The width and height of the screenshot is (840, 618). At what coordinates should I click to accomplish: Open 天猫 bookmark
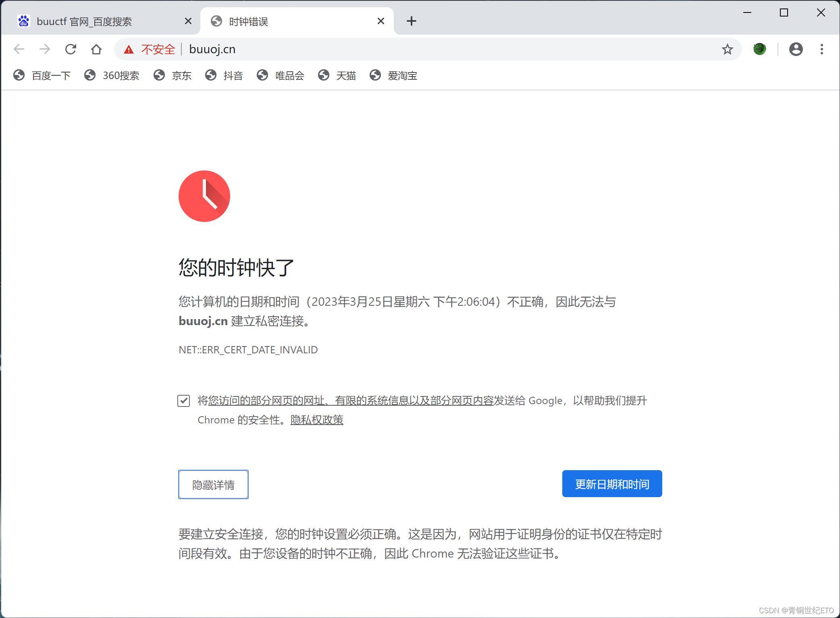click(x=337, y=75)
